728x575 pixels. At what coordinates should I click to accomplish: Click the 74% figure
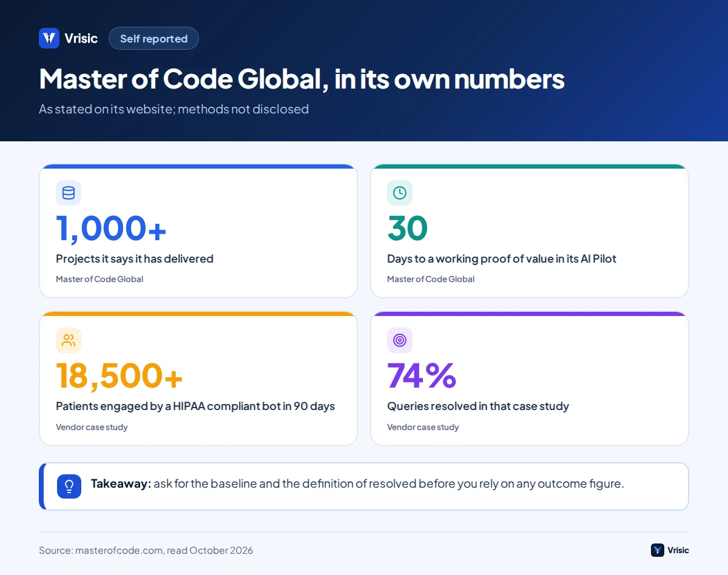click(422, 375)
